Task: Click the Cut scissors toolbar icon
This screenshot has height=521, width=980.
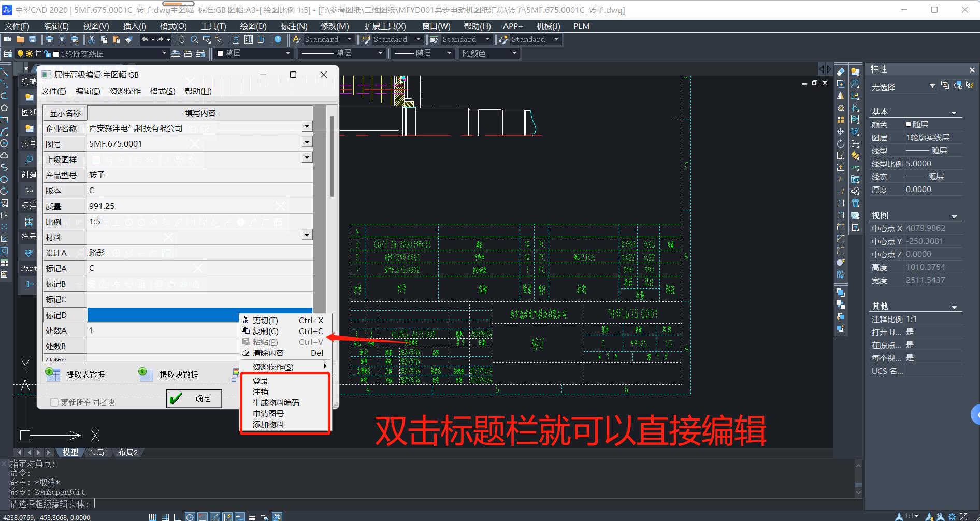Action: [x=92, y=39]
